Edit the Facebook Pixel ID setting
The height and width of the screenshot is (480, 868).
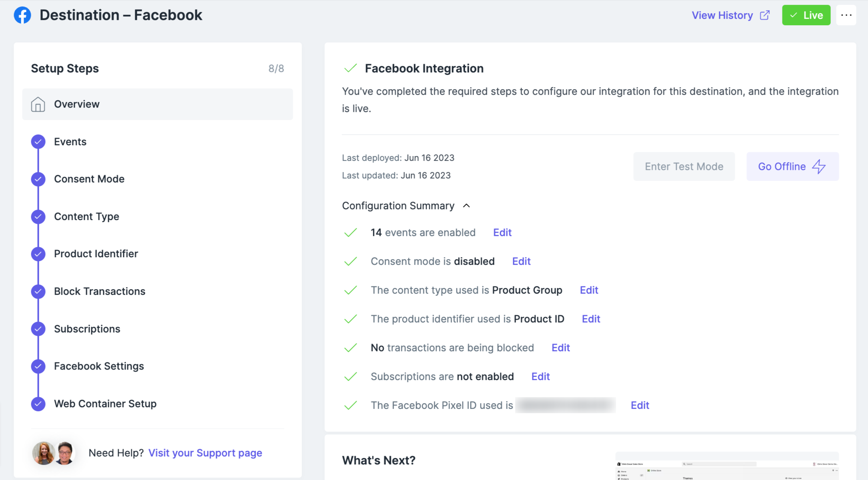(640, 405)
